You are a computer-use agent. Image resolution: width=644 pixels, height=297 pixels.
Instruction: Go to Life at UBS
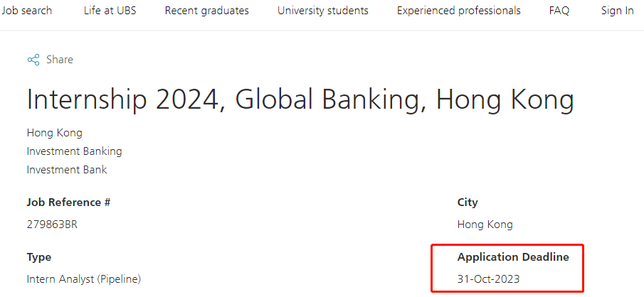click(x=110, y=11)
